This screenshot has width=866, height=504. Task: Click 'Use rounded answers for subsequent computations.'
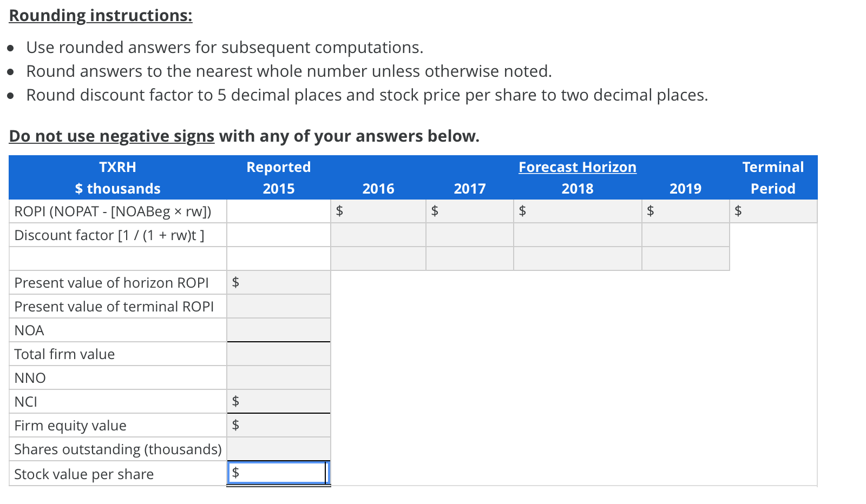(x=225, y=48)
